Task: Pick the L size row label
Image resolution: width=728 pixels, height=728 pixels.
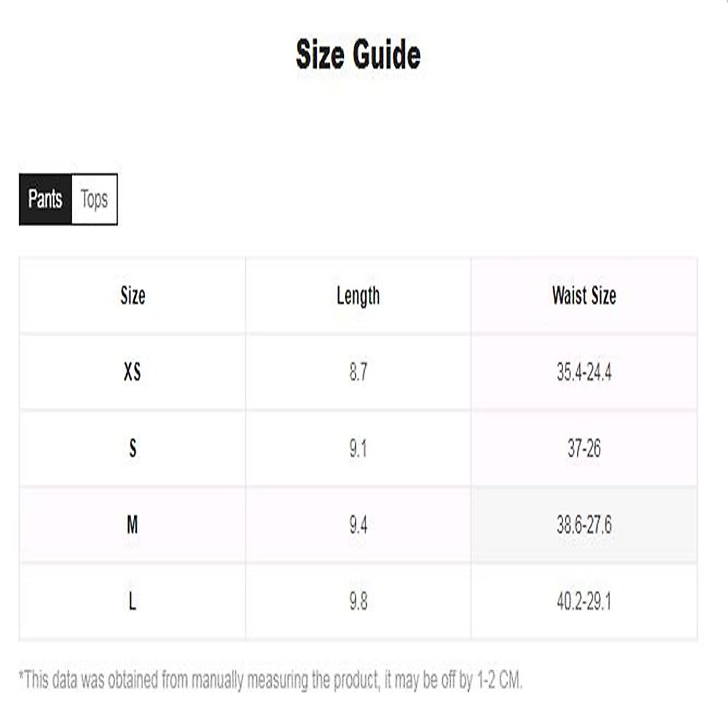Action: tap(132, 601)
